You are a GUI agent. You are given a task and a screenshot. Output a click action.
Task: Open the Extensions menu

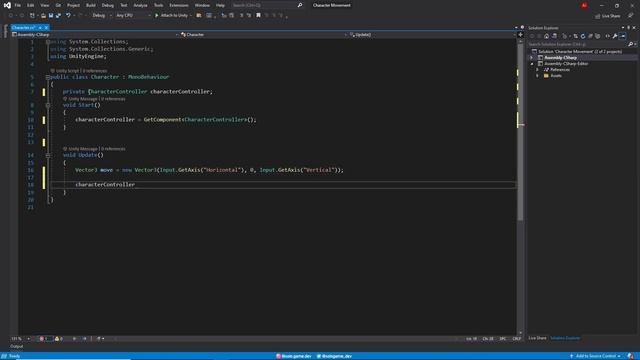[179, 5]
